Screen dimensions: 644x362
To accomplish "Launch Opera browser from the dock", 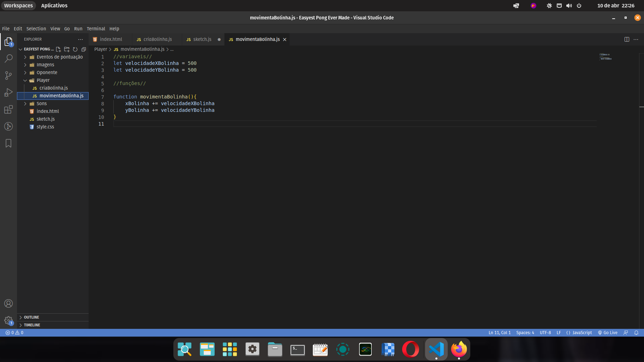I will 411,349.
